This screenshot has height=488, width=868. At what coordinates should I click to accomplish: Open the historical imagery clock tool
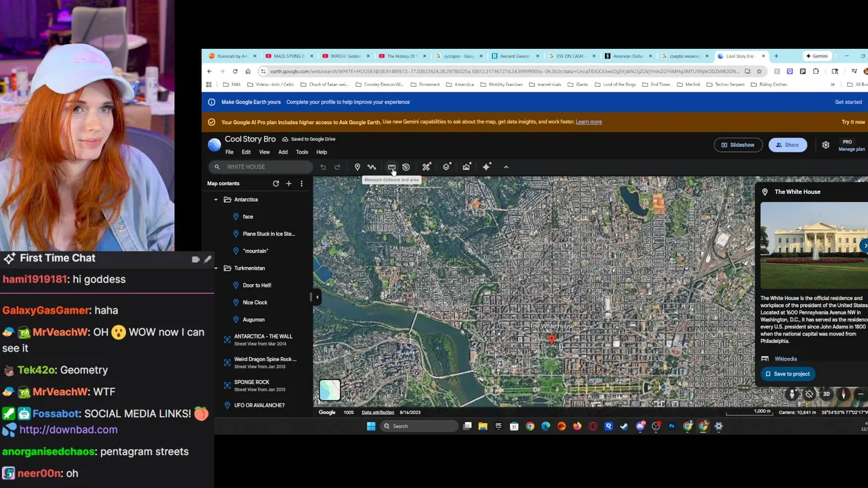[x=406, y=167]
